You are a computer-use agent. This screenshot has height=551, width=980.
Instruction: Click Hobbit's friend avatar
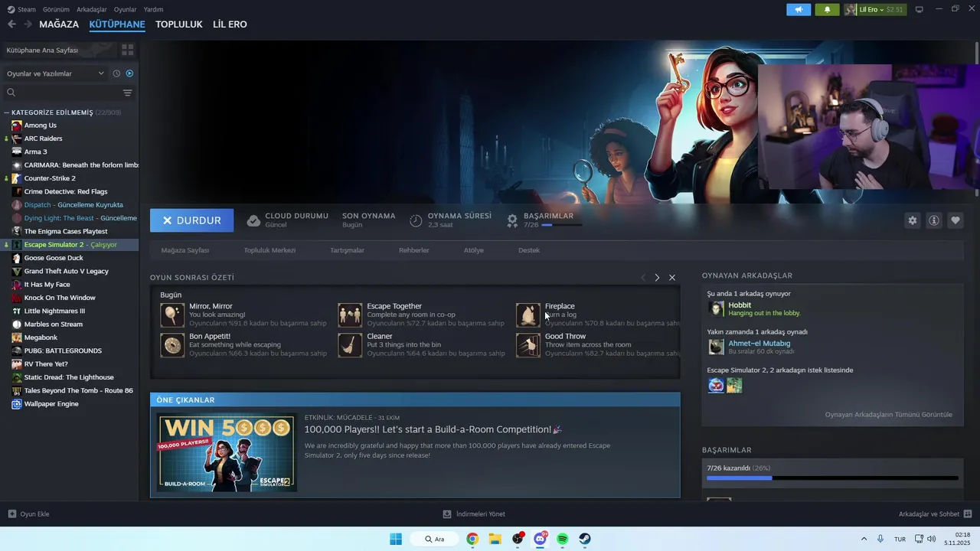click(x=716, y=308)
